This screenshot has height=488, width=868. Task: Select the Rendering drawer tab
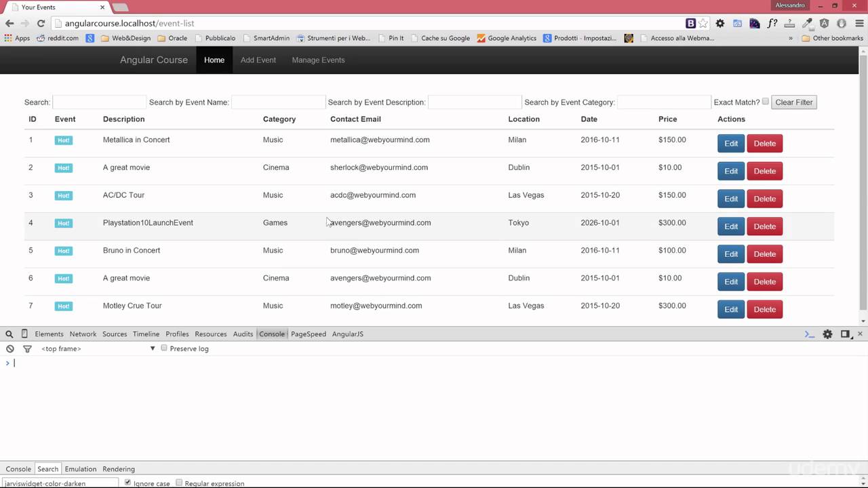click(119, 469)
